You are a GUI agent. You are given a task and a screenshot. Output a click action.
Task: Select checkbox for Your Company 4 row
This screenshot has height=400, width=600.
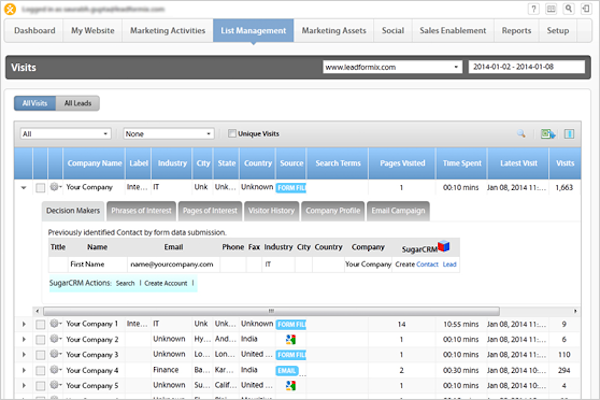tap(40, 370)
